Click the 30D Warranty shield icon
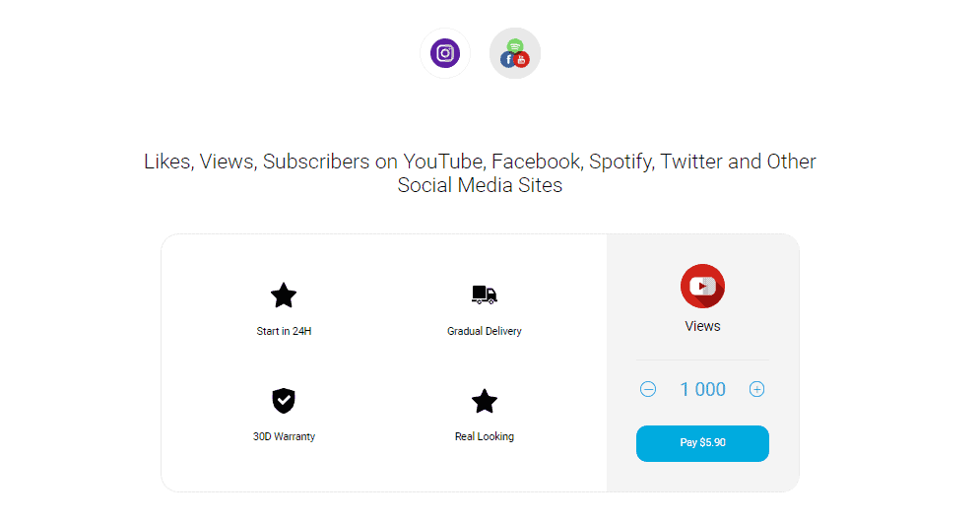The height and width of the screenshot is (521, 980). pos(284,401)
